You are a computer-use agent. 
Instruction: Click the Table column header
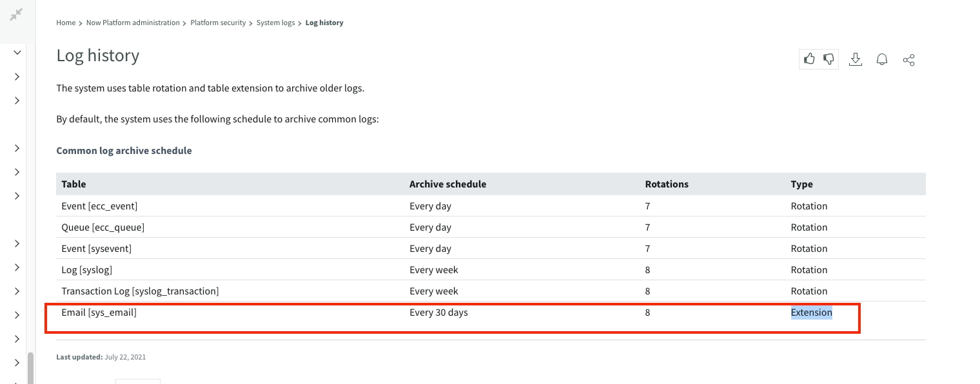(x=73, y=184)
